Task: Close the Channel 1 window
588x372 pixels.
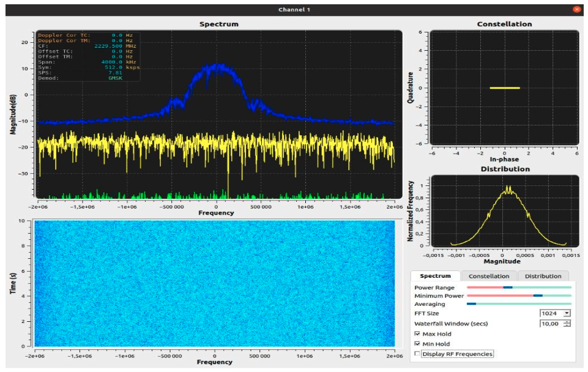Action: (x=577, y=9)
